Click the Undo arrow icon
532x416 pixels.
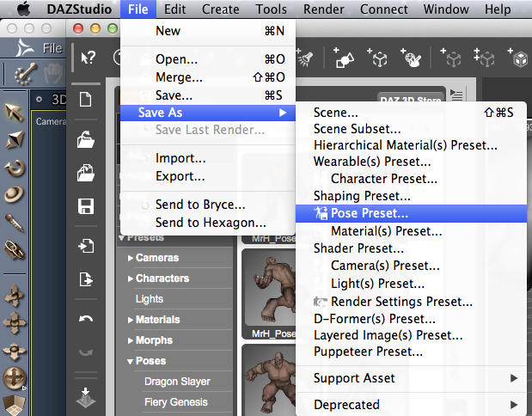(86, 319)
